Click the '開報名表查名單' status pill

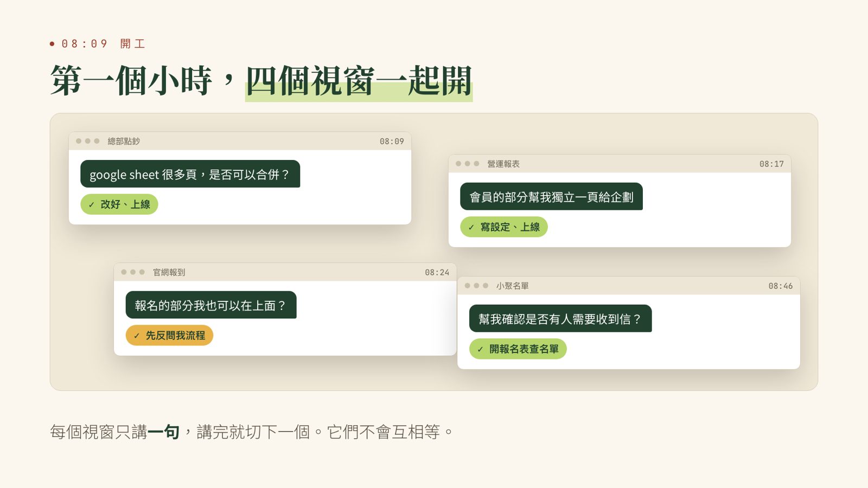[518, 349]
